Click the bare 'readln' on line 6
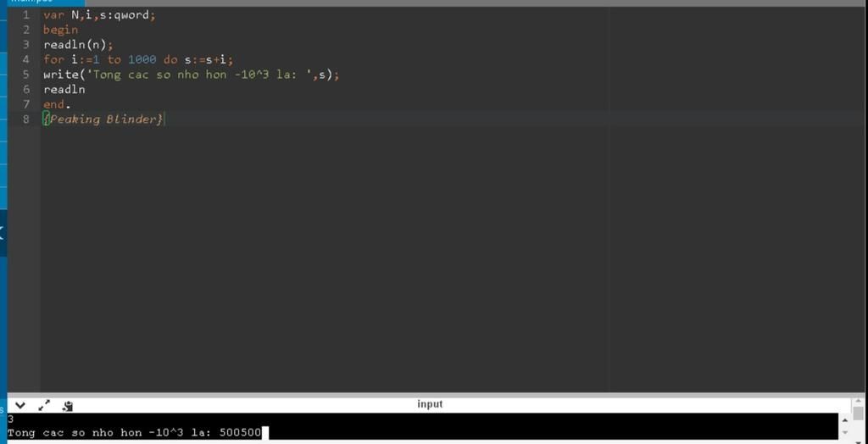Viewport: 868px width, 444px height. point(64,90)
